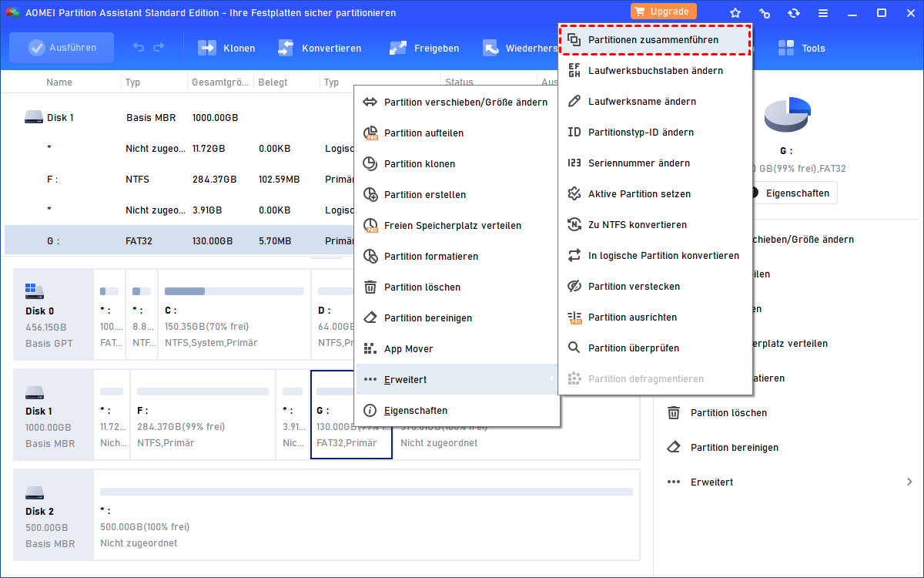The height and width of the screenshot is (578, 924).
Task: Click eraser icon beside sidebar Partition bereinigen
Action: point(674,447)
